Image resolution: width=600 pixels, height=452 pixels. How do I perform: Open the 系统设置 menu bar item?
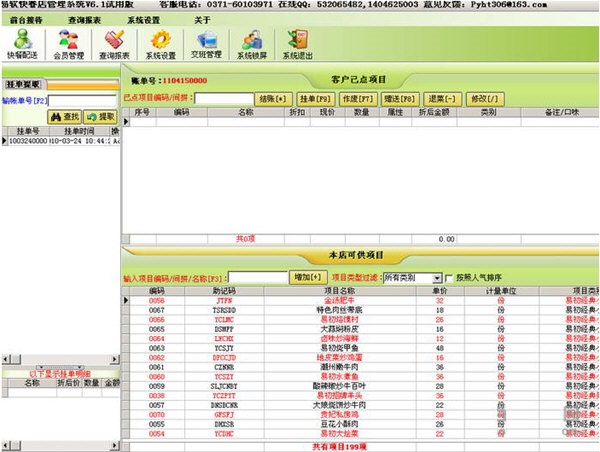[143, 20]
